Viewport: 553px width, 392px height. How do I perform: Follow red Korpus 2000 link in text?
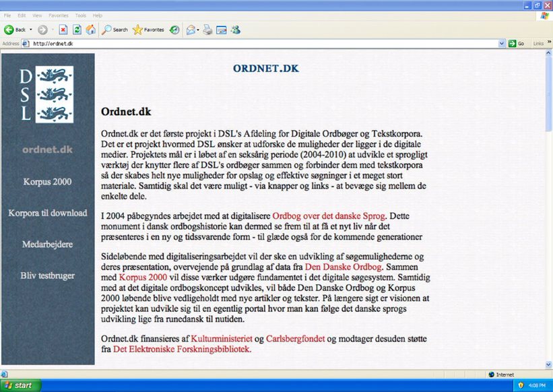(x=143, y=277)
